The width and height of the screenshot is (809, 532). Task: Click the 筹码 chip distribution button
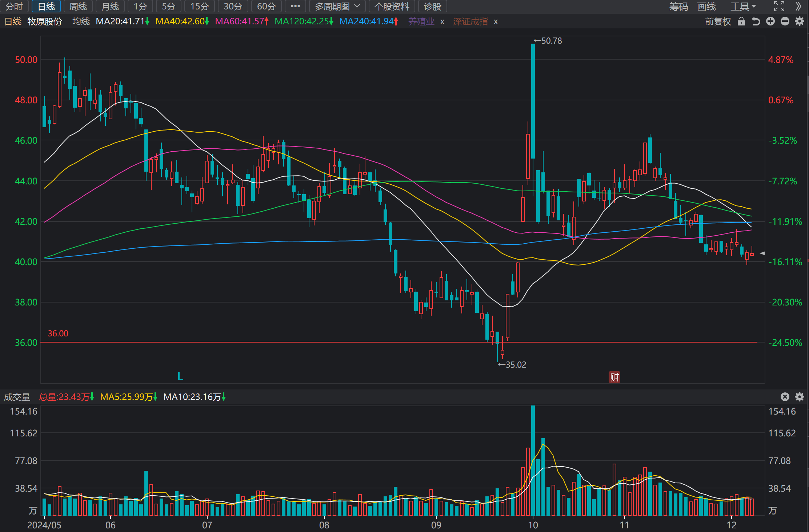tap(678, 6)
